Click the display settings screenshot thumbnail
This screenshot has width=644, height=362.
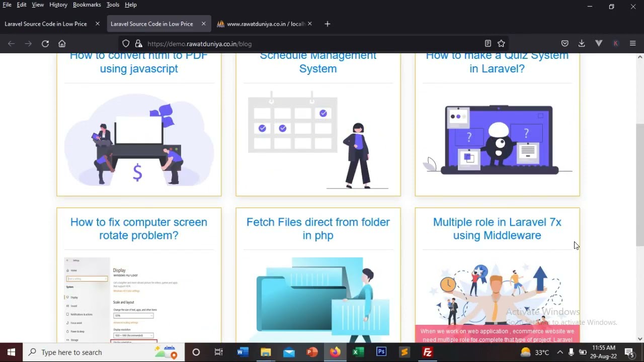coord(139,300)
